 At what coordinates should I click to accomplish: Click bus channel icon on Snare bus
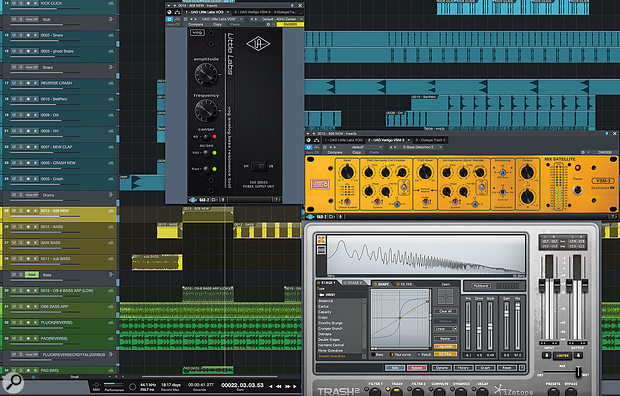[111, 67]
